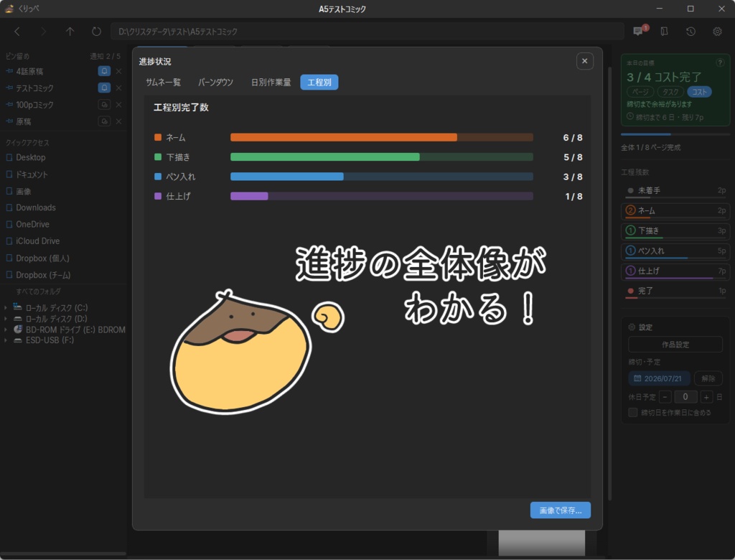Screen dimensions: 735x560
Task: Go up to the parent folder
Action: (x=70, y=32)
